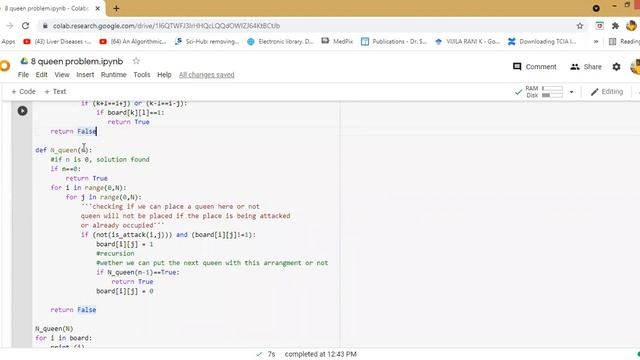Rename the 8 queen problem.ipynb title

(x=77, y=61)
